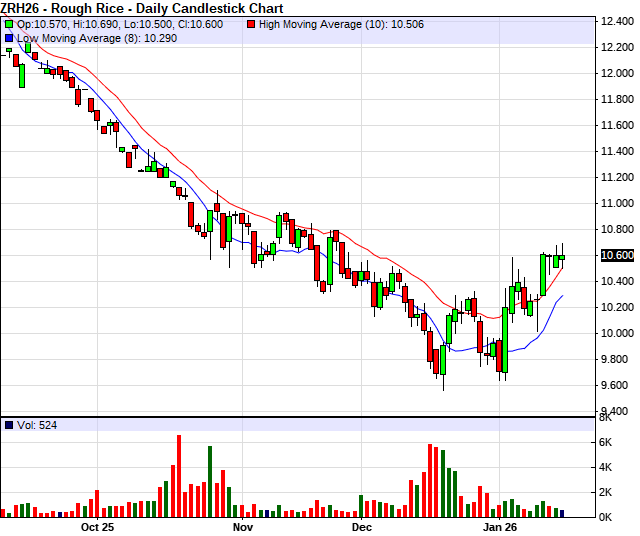Click the 12.400 label on the price axis
Screen dimensions: 640x536
pos(615,20)
